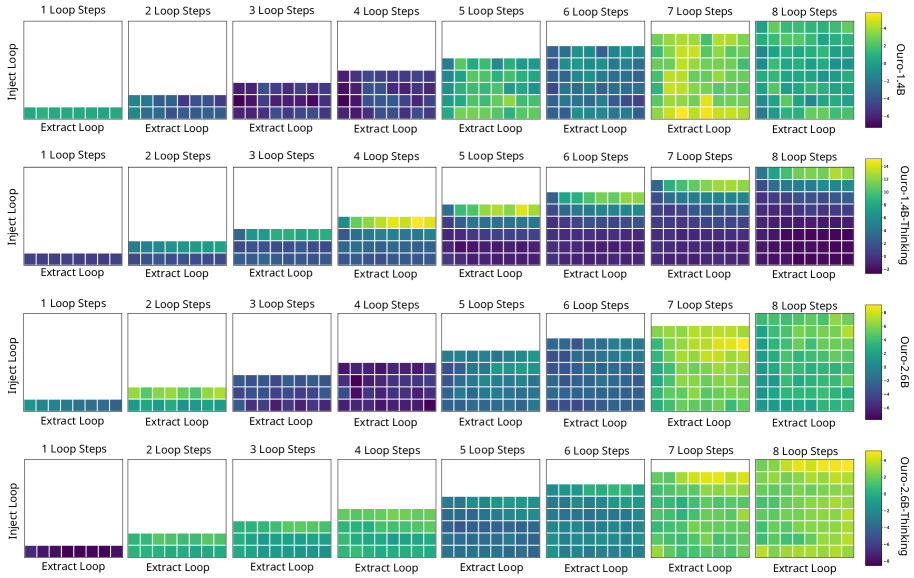914x578 pixels.
Task: Click the bottom row's "6 Loop Steps" title
Action: click(595, 451)
